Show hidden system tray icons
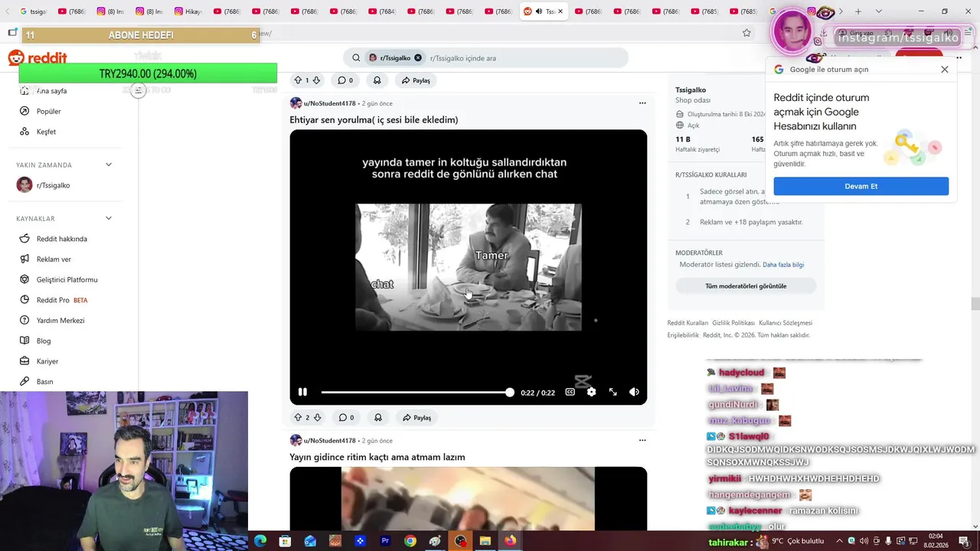The image size is (980, 551). [x=839, y=541]
